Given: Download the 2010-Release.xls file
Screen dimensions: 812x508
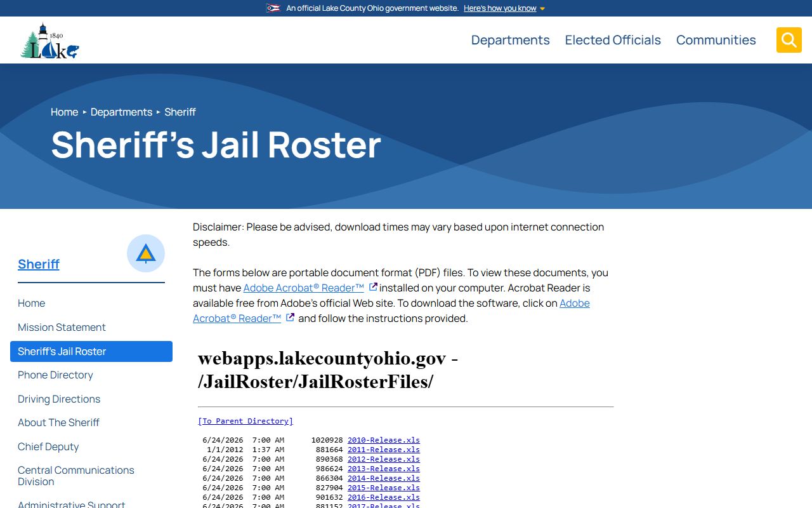Looking at the screenshot, I should pyautogui.click(x=384, y=440).
